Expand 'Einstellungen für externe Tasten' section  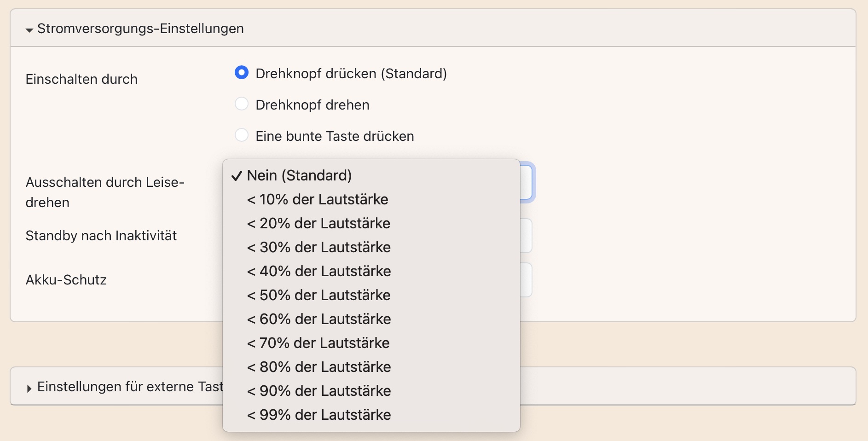(x=29, y=388)
